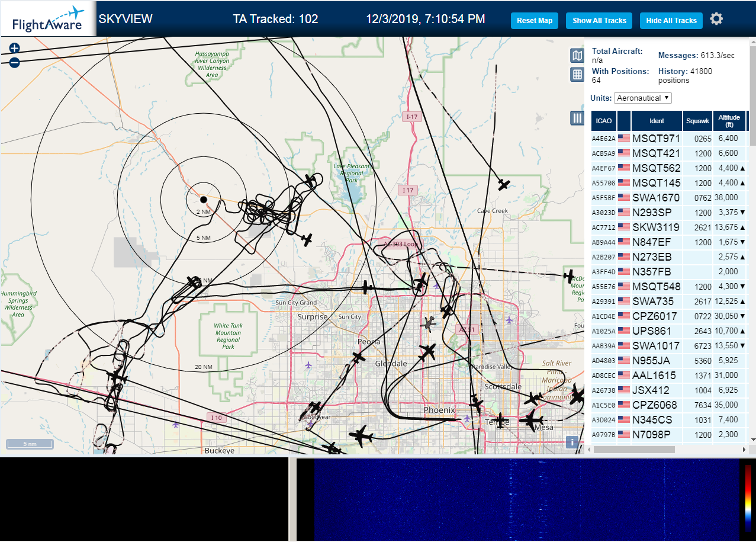Click the 5 nm map scale indicator
The width and height of the screenshot is (756, 542).
coord(30,444)
